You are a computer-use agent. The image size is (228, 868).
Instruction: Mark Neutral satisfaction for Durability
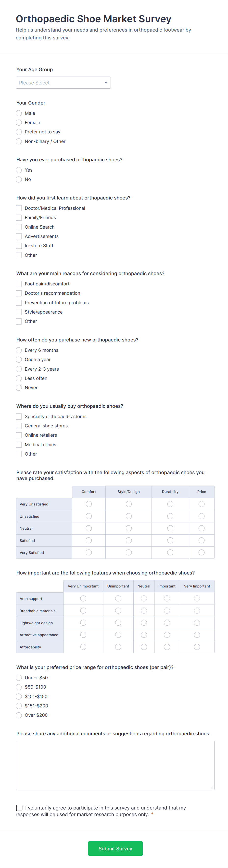tap(170, 528)
